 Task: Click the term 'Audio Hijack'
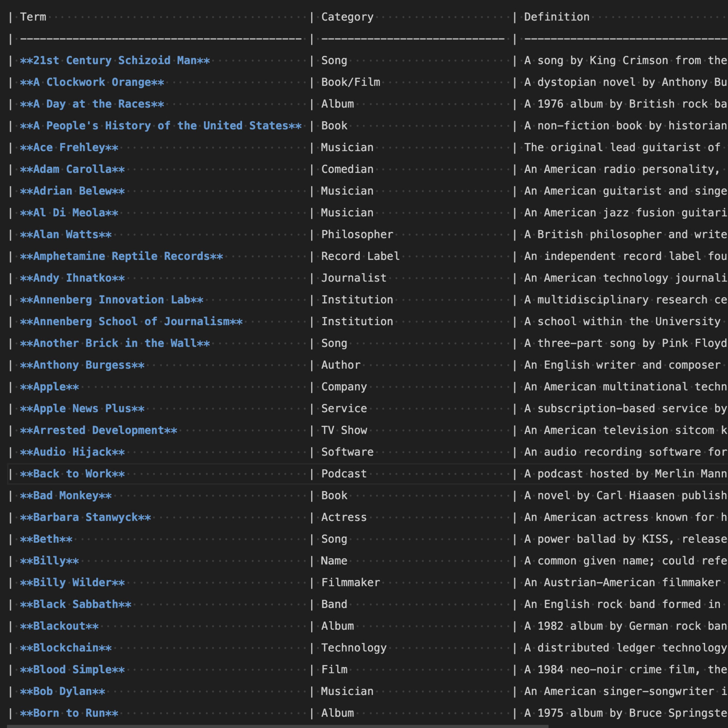point(72,452)
